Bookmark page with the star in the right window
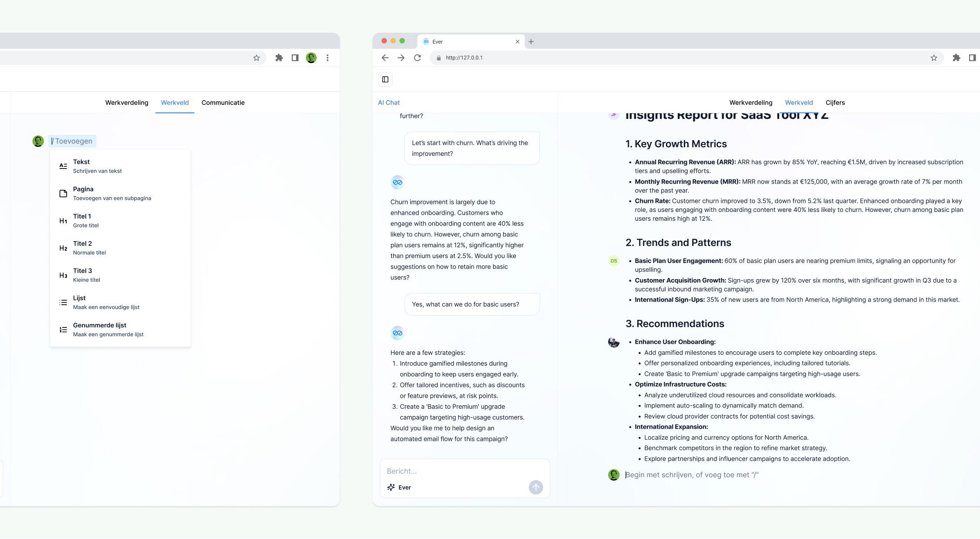 coord(934,57)
